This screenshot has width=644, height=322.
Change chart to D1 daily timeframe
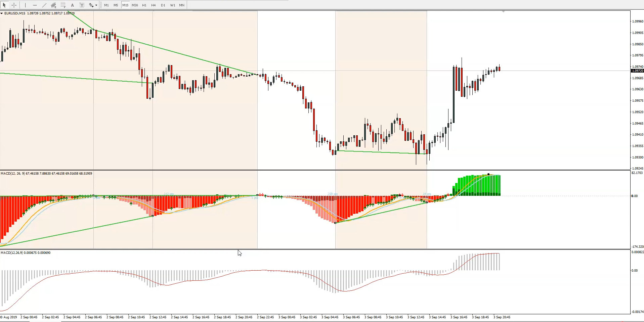point(163,5)
